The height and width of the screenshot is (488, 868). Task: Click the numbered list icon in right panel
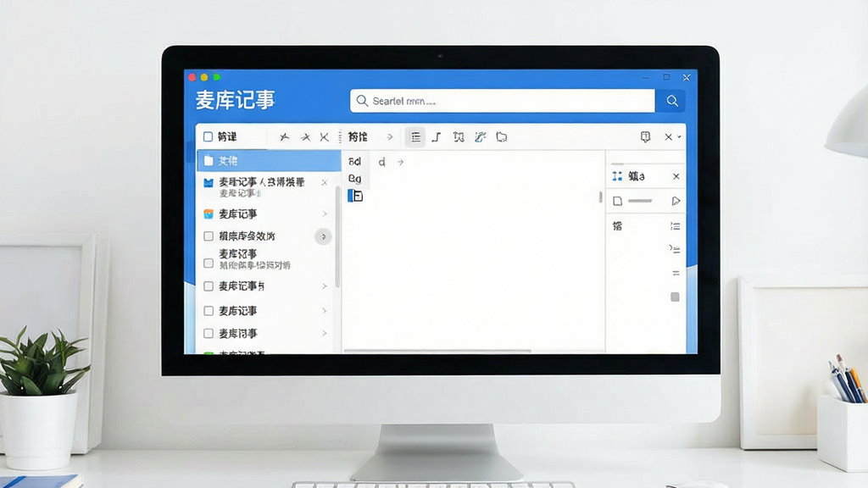point(675,226)
